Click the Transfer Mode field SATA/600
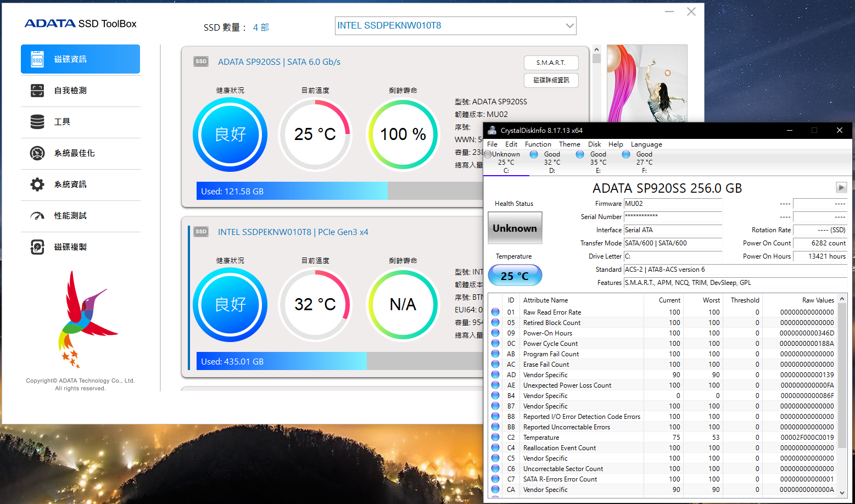This screenshot has height=504, width=855. [x=673, y=243]
